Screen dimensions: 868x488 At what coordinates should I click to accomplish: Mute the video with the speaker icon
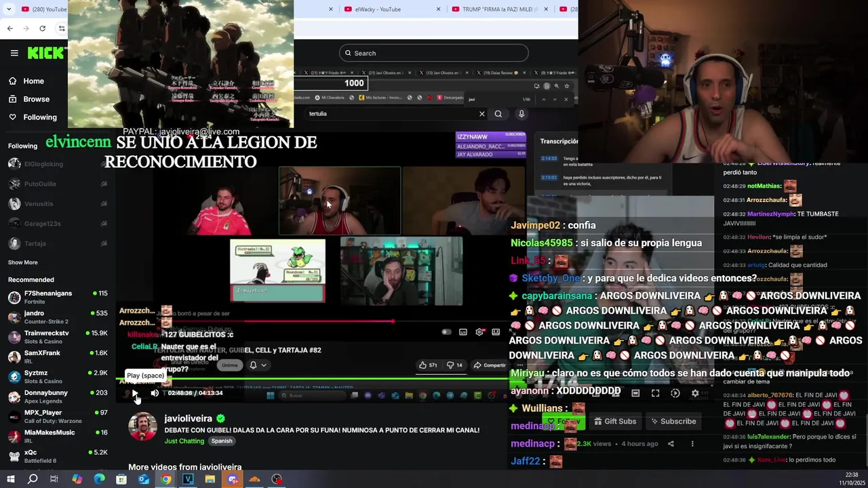click(155, 393)
